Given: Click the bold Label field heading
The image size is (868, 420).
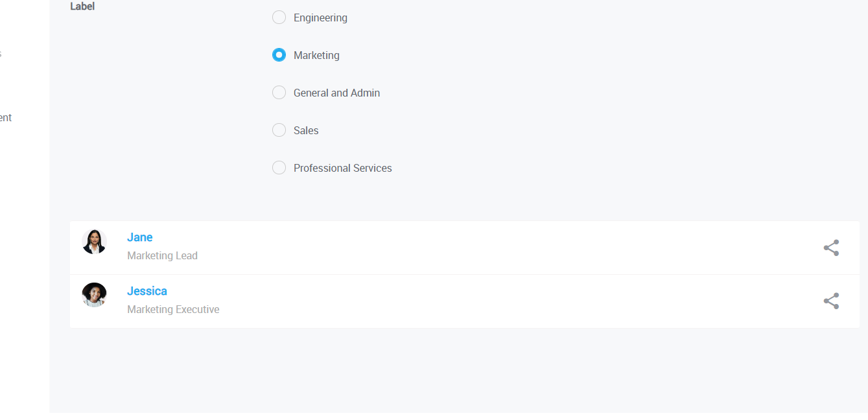Looking at the screenshot, I should (82, 6).
